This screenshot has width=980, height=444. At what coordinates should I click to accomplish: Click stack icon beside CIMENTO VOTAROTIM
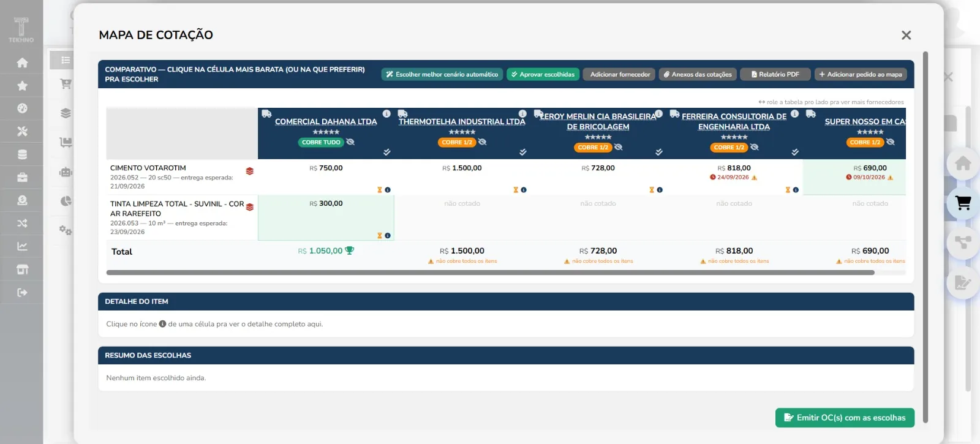coord(250,171)
